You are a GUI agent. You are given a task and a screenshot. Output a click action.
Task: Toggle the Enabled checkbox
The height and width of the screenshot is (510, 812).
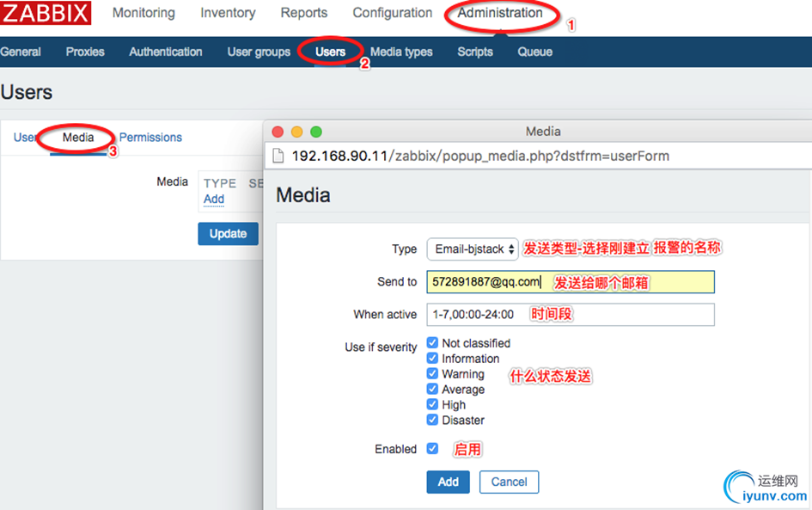[x=432, y=448]
